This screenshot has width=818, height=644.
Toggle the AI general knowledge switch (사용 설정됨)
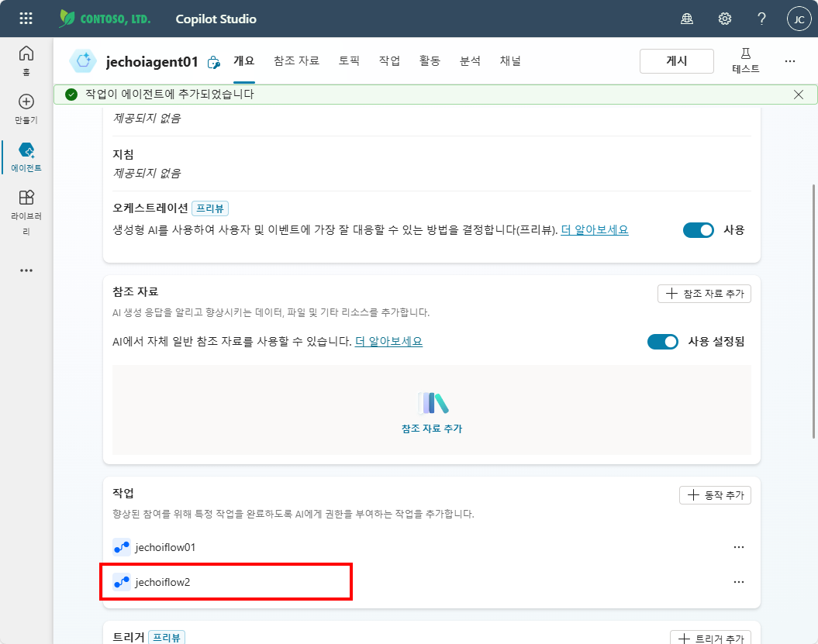(x=662, y=342)
